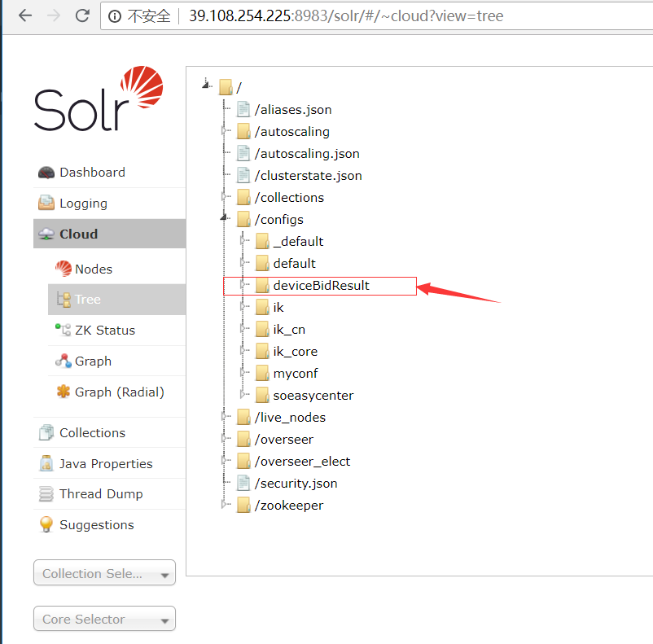Image resolution: width=653 pixels, height=644 pixels.
Task: Click the Cloud icon in sidebar
Action: (x=46, y=234)
